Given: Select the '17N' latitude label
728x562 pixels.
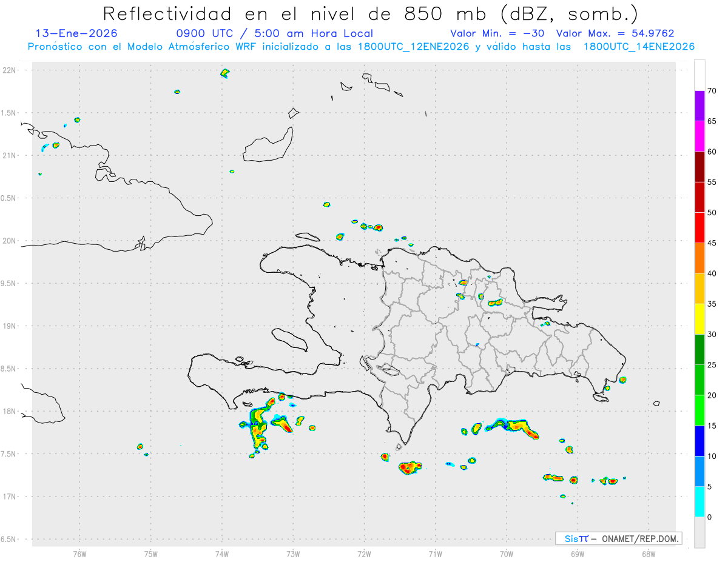Looking at the screenshot, I should point(10,497).
